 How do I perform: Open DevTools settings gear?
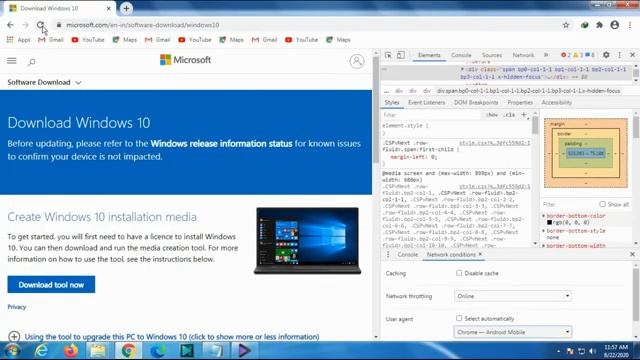[606, 55]
